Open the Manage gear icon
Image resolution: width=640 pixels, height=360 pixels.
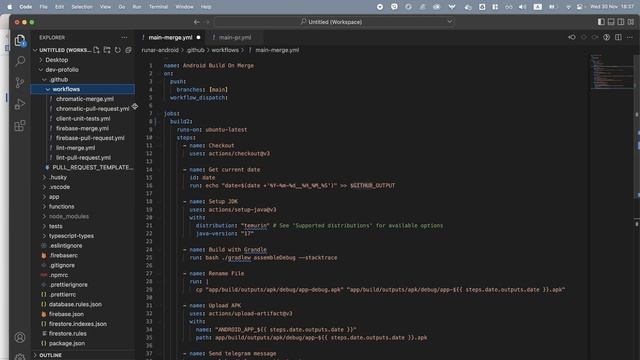[x=20, y=356]
